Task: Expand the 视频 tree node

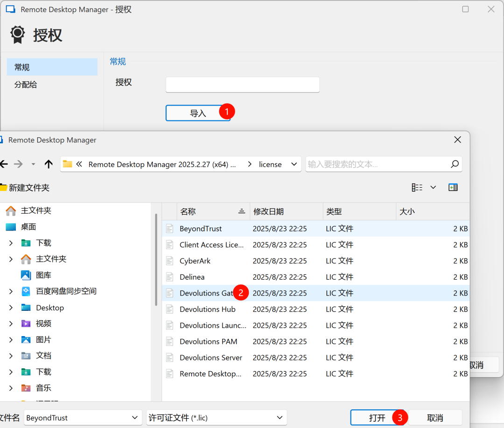Action: pos(11,323)
